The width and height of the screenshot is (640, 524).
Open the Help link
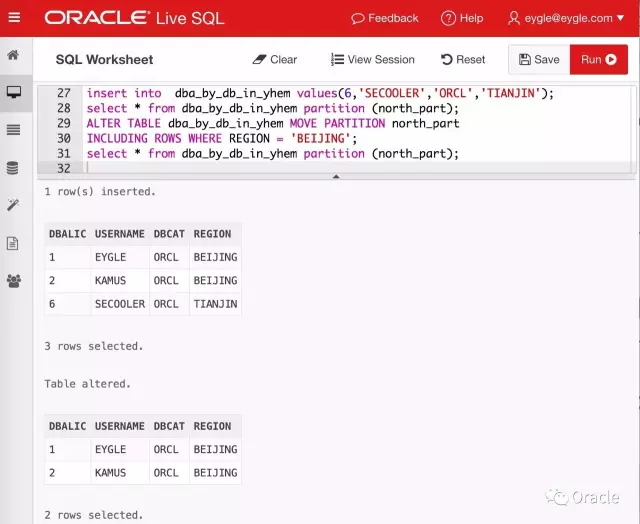(x=462, y=18)
